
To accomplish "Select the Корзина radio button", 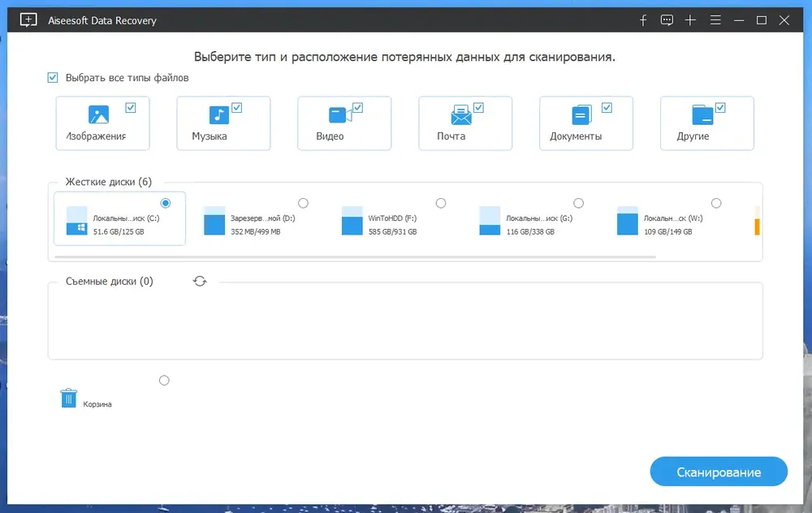I will pos(164,381).
